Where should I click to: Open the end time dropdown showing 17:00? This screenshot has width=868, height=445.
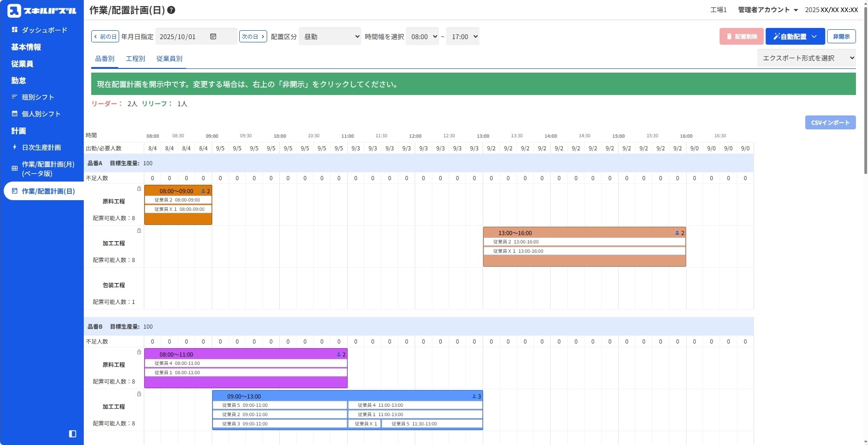point(463,36)
